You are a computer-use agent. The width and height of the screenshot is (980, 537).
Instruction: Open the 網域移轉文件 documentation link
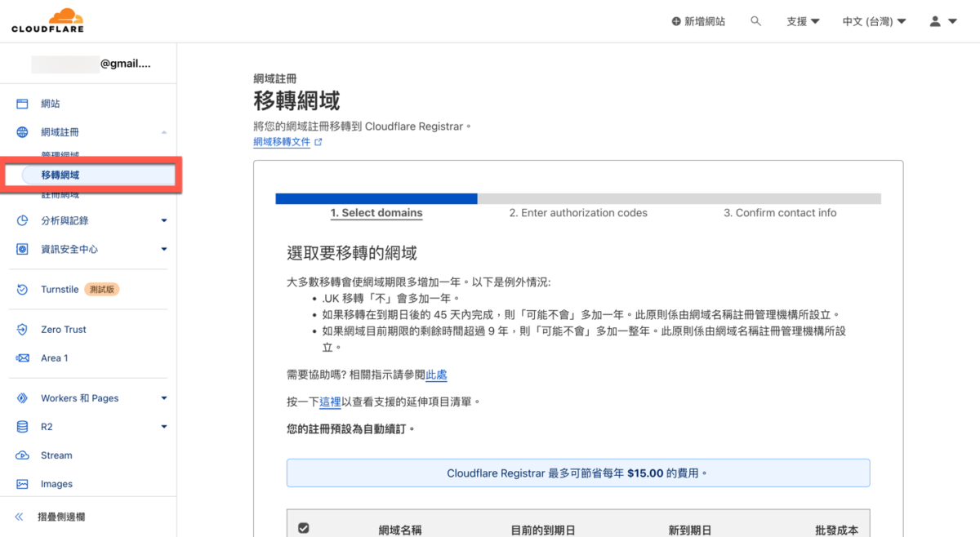pos(282,141)
